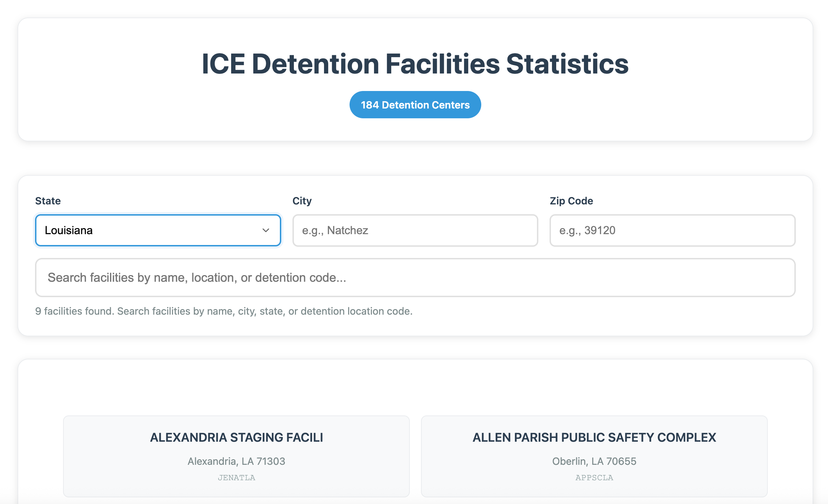
Task: Click the Oberlin, LA 70655 address
Action: coord(594,461)
